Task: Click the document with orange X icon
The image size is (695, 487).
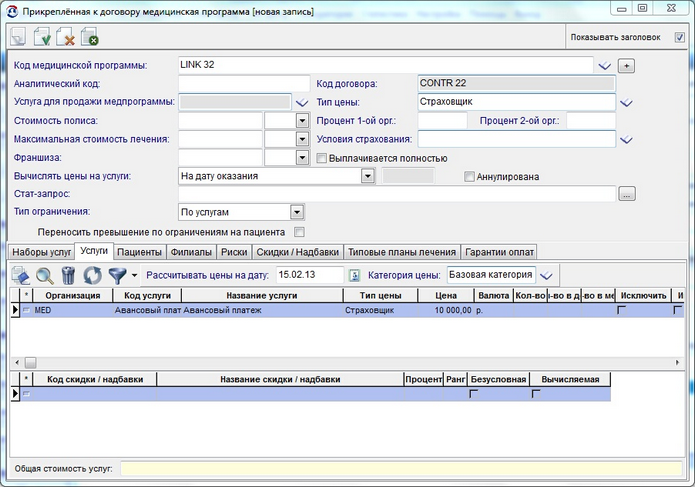Action: point(66,37)
